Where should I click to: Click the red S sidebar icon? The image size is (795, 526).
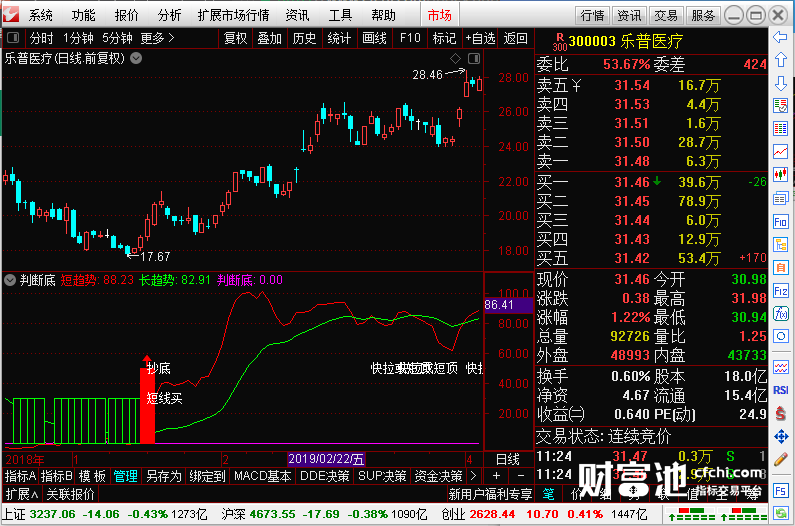click(780, 413)
